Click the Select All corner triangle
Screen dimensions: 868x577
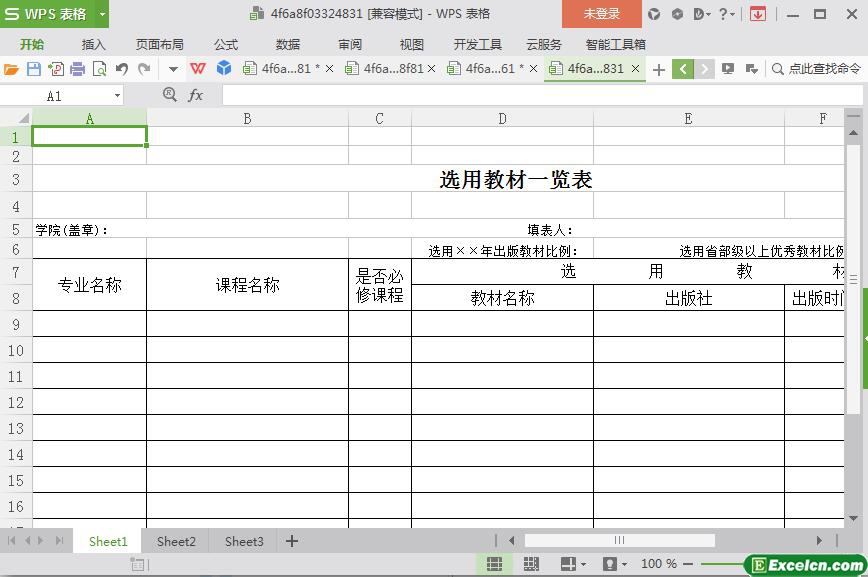(23, 118)
